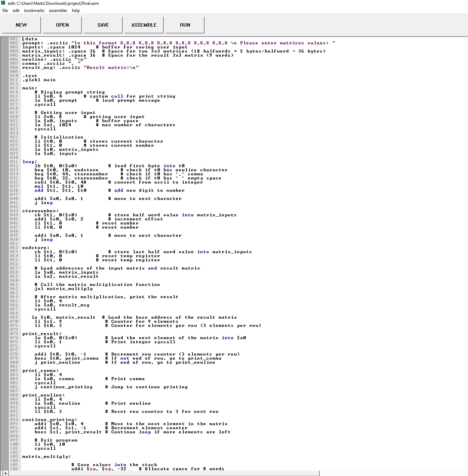This screenshot has width=468, height=476.
Task: Click line number 001 in the gutter
Action: click(x=14, y=39)
